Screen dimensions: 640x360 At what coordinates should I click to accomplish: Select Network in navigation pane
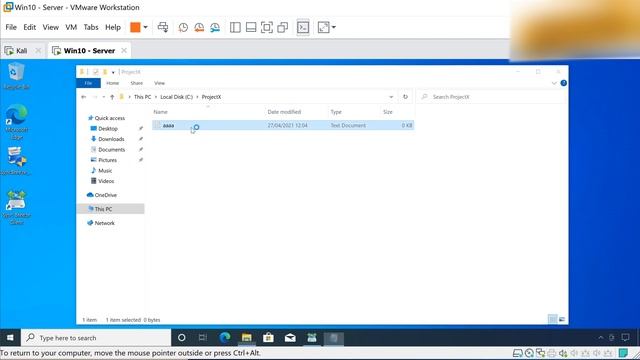pos(104,223)
